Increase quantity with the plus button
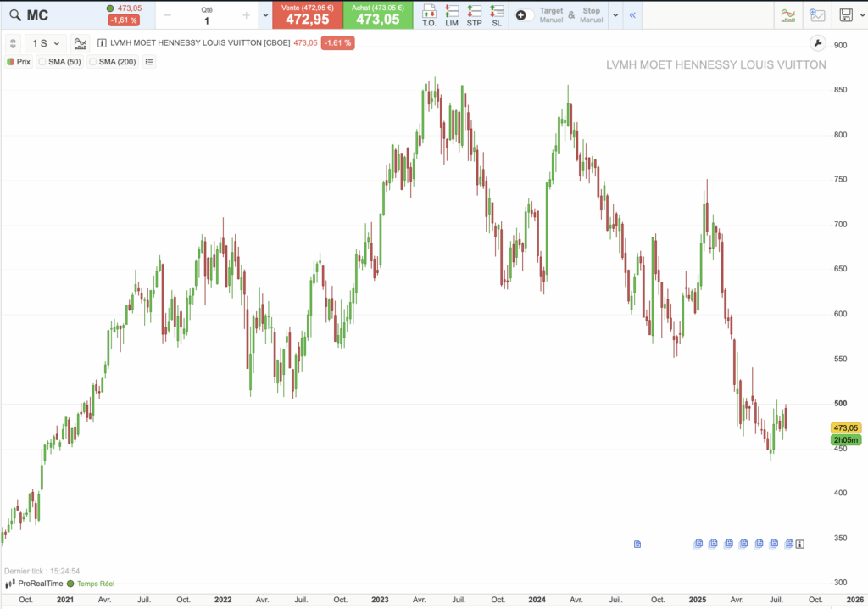The image size is (868, 609). pyautogui.click(x=247, y=15)
